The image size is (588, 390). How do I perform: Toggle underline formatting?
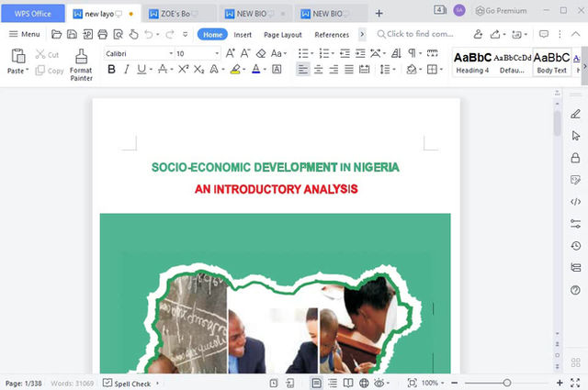tap(141, 70)
